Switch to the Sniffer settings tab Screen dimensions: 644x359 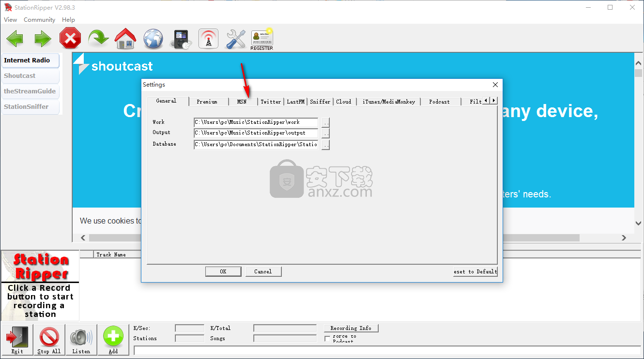point(320,102)
